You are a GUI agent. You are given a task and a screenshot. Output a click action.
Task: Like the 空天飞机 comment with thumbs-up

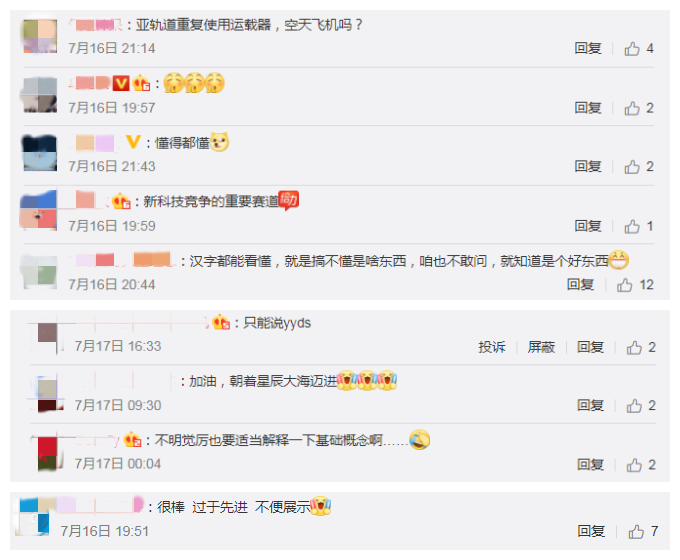coord(632,49)
